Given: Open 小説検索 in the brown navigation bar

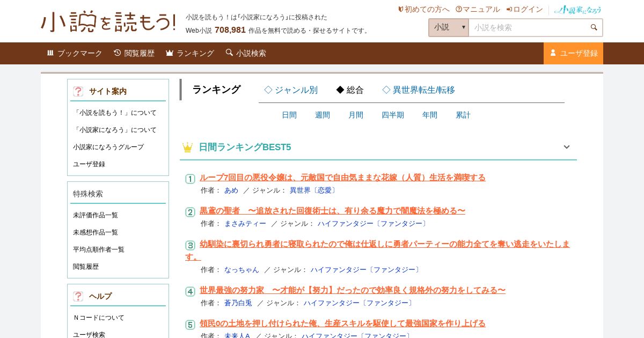Looking at the screenshot, I should pos(246,53).
